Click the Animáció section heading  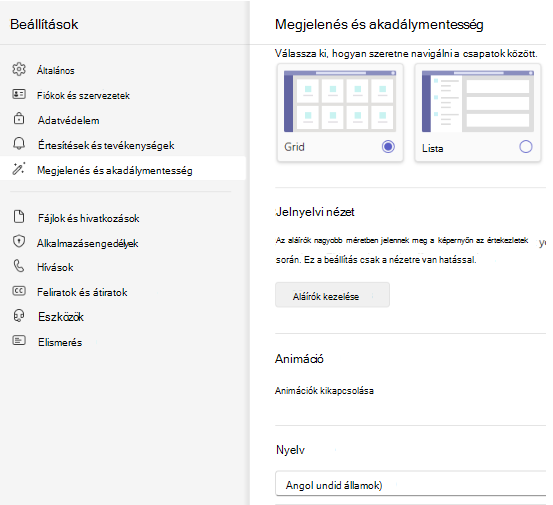click(x=299, y=359)
